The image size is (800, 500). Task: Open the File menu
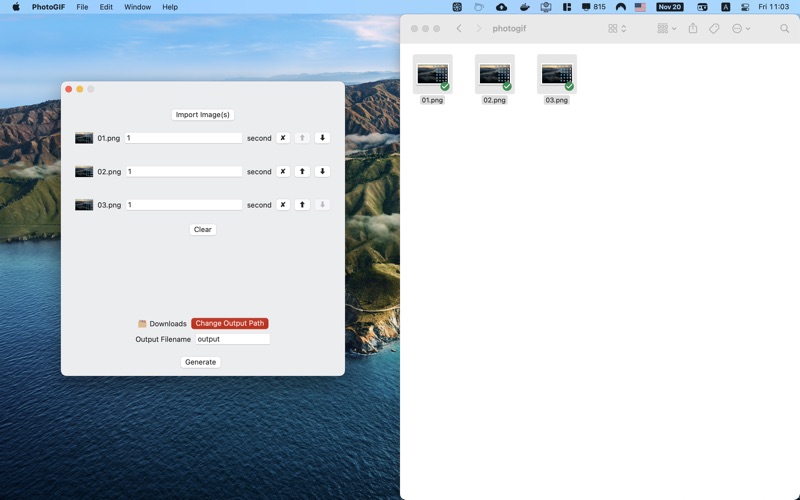tap(82, 7)
